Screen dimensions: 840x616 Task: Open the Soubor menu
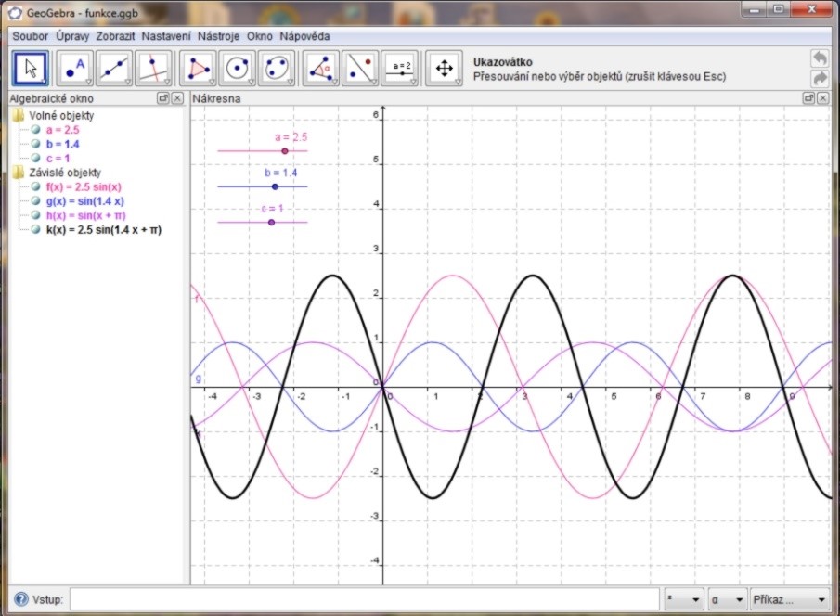tap(30, 36)
